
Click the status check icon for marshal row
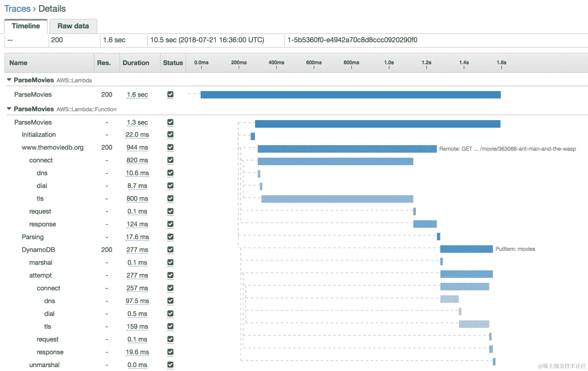click(170, 263)
